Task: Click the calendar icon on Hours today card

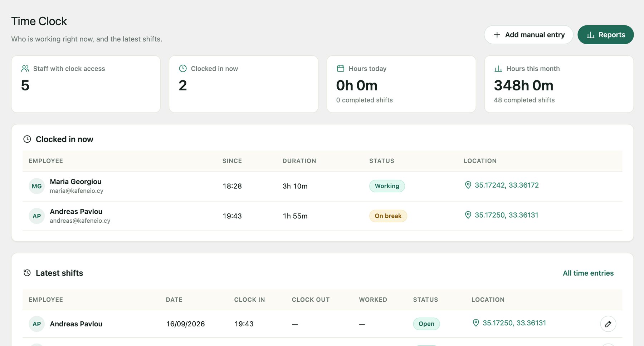Action: (341, 69)
